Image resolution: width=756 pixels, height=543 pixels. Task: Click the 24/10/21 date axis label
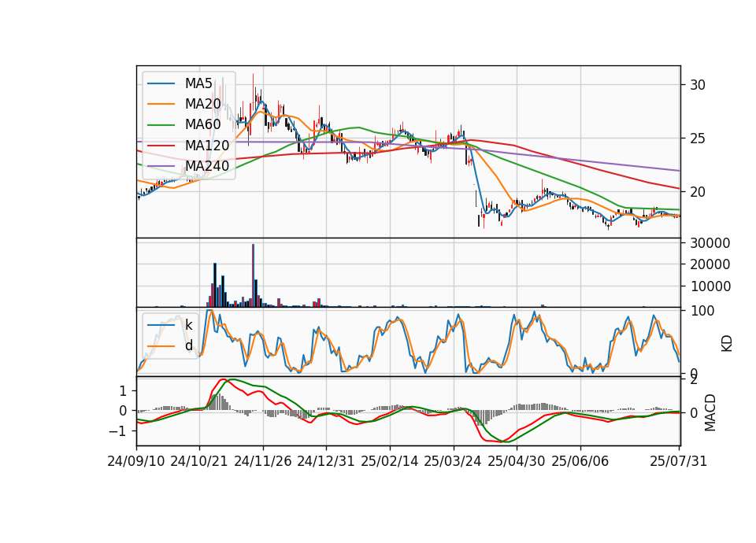(199, 462)
